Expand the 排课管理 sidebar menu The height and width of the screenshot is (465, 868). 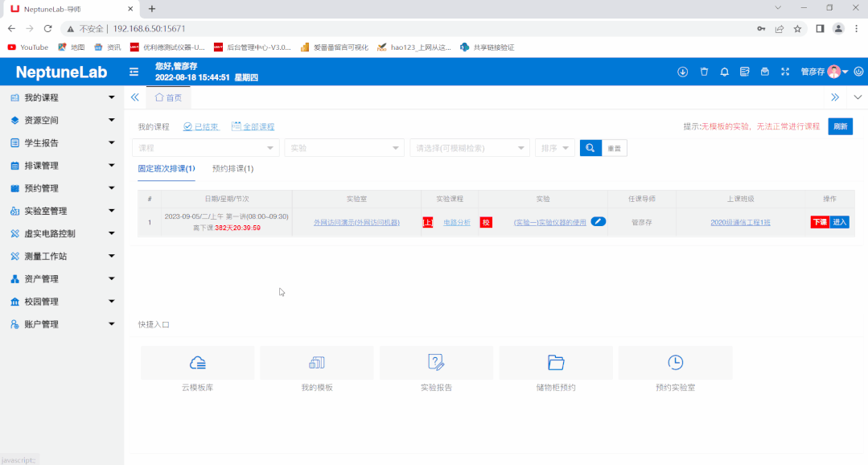coord(62,166)
